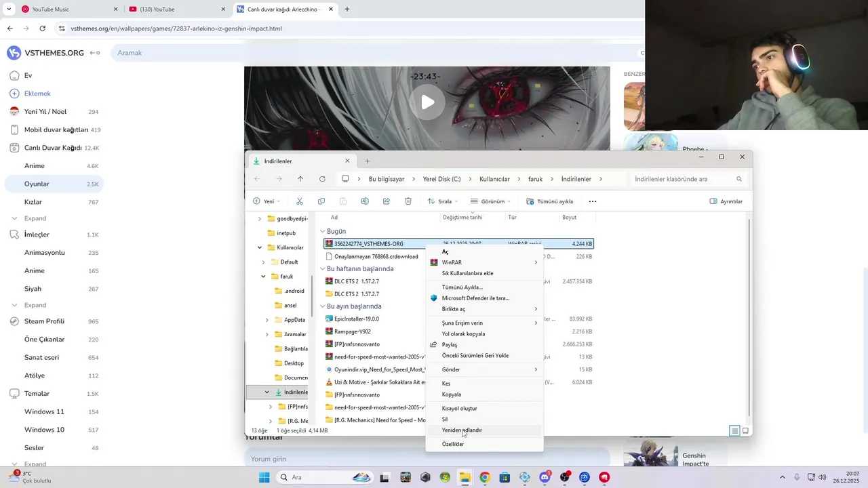The height and width of the screenshot is (488, 868).
Task: Click Cut scissors icon in Explorer toolbar
Action: click(300, 201)
